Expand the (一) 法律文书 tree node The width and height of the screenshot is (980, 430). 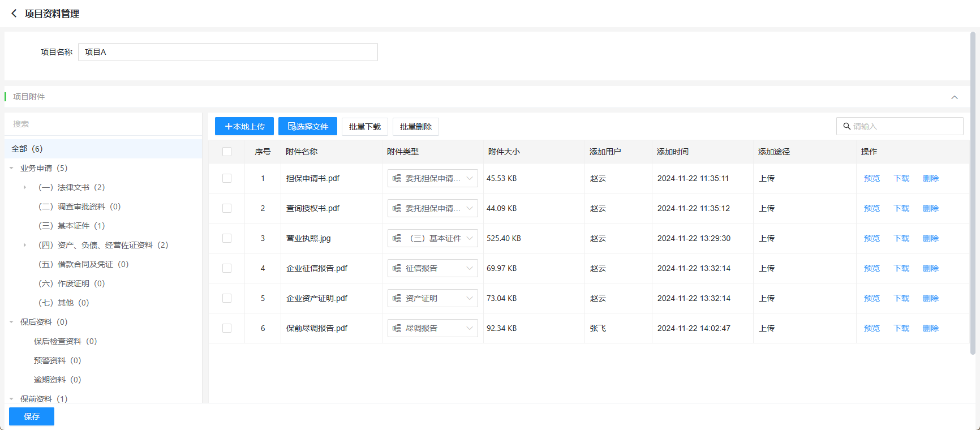click(24, 187)
